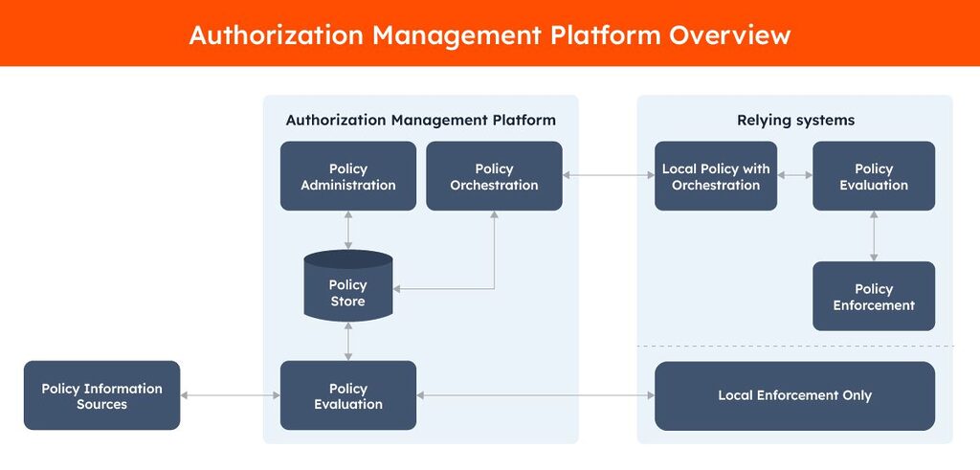Select the Policy Orchestration box

[x=494, y=176]
